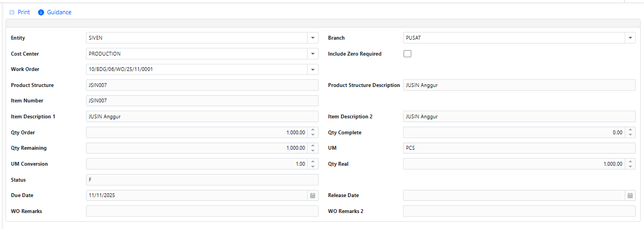Viewport: 644px width, 229px height.
Task: Click the Print printer icon
Action: (12, 12)
